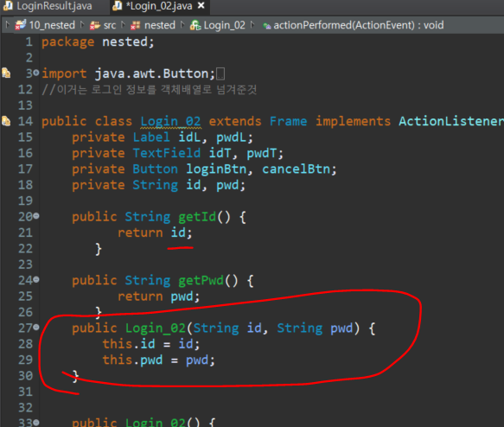Screen dimensions: 504x427
Task: Open the nested package breadcrumb
Action: [x=160, y=25]
